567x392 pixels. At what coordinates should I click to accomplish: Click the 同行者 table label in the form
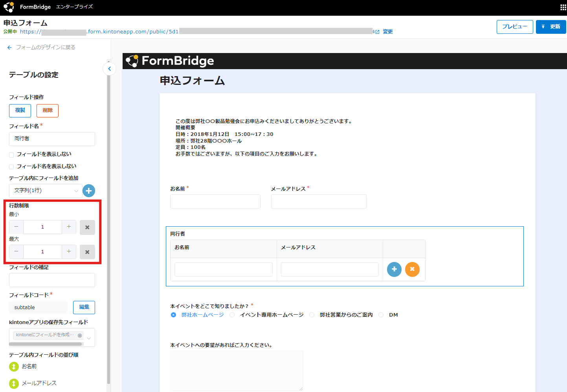pyautogui.click(x=178, y=234)
